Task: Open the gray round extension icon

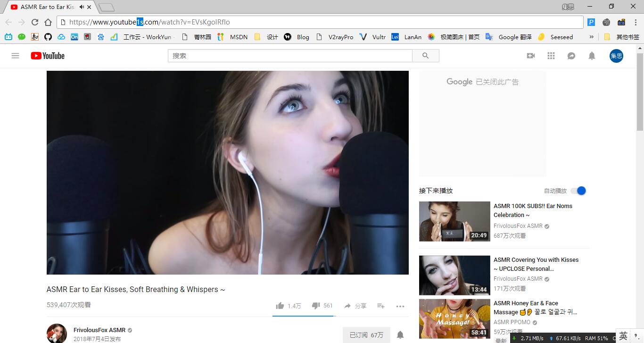Action: pos(606,22)
